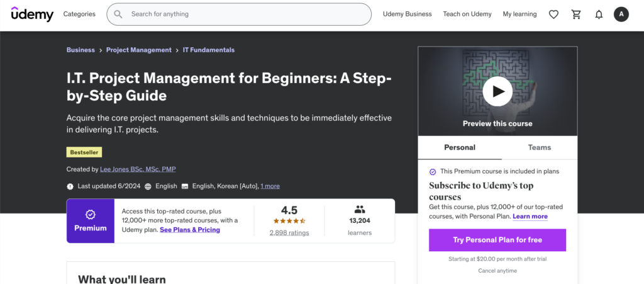This screenshot has height=284, width=644.
Task: Focus the 'Search for anything' field
Action: point(245,14)
